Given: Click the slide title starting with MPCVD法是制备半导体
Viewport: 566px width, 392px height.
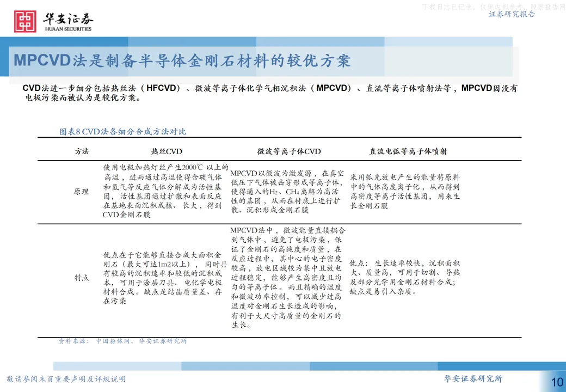Looking at the screenshot, I should tap(182, 60).
